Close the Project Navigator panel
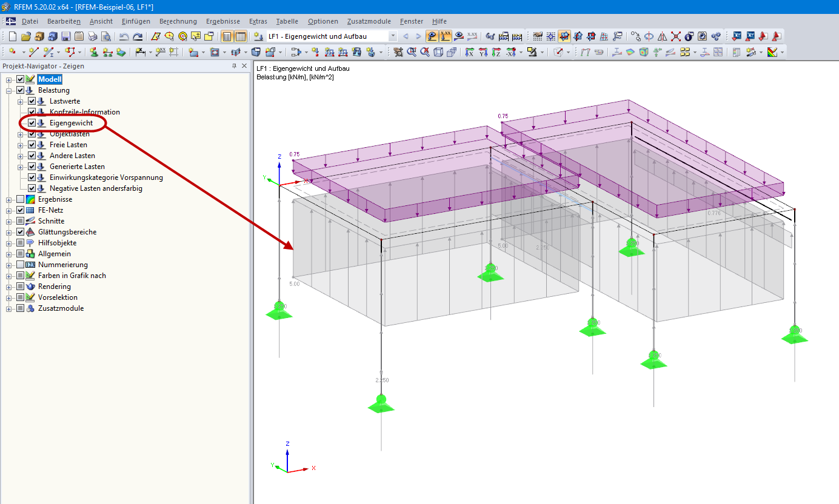Image resolution: width=839 pixels, height=504 pixels. 244,66
